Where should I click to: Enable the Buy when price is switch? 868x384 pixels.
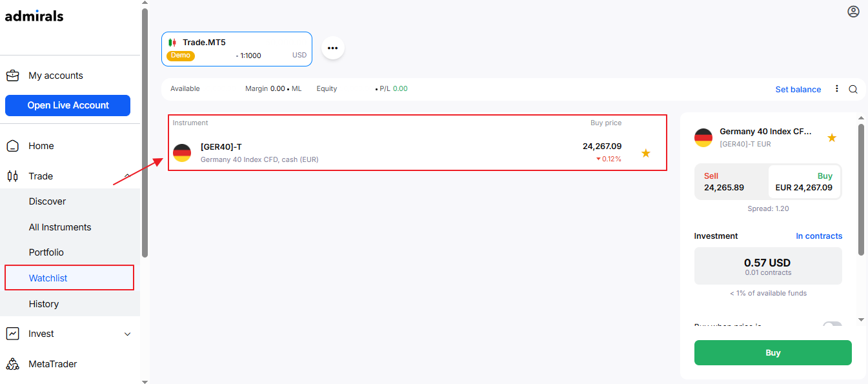pos(833,325)
